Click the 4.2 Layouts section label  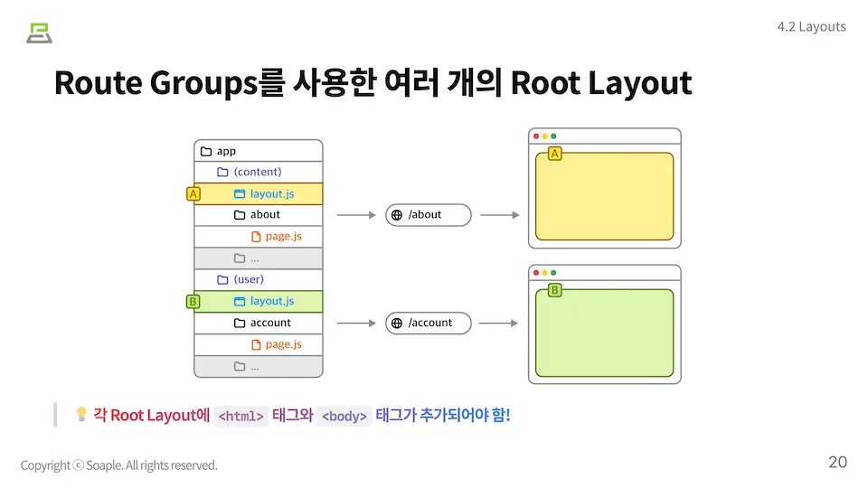click(x=812, y=26)
